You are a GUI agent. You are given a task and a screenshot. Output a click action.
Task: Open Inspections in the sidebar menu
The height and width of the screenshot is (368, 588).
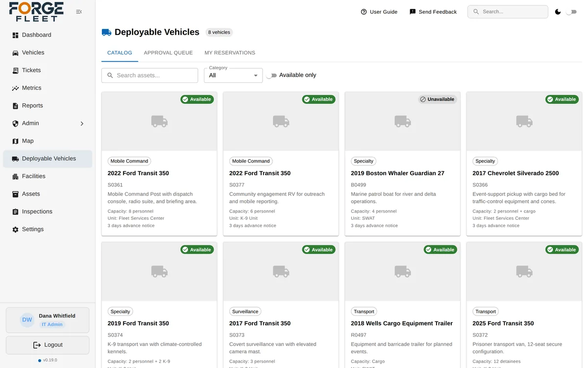click(x=48, y=212)
